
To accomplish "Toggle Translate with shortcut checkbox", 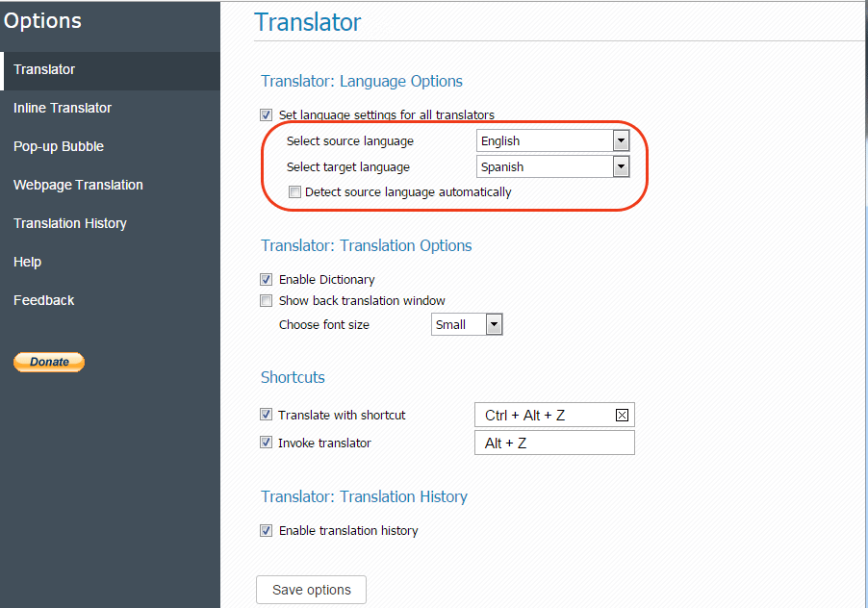I will 266,415.
